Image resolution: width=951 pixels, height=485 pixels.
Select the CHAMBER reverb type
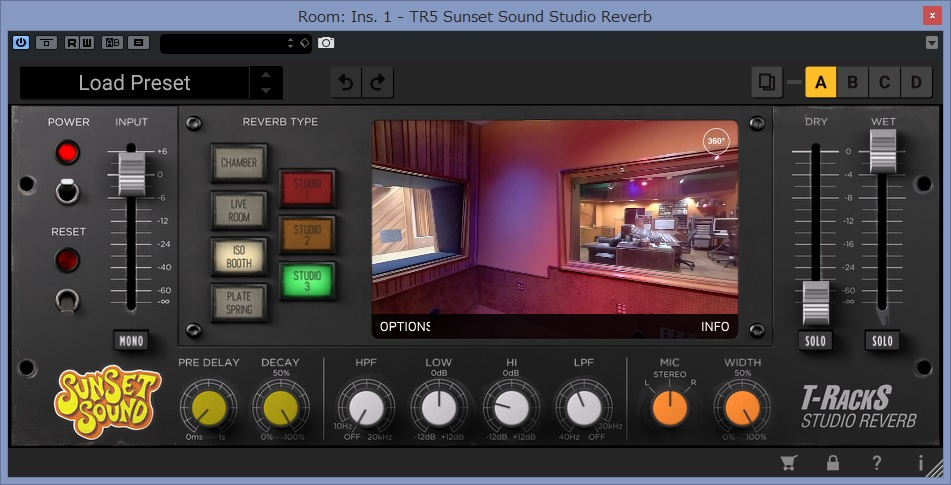tap(239, 162)
